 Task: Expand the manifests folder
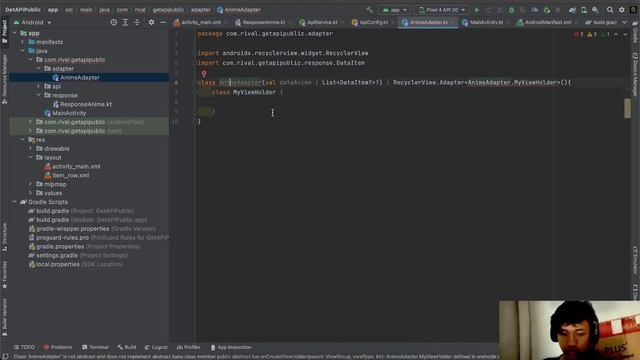(22, 42)
